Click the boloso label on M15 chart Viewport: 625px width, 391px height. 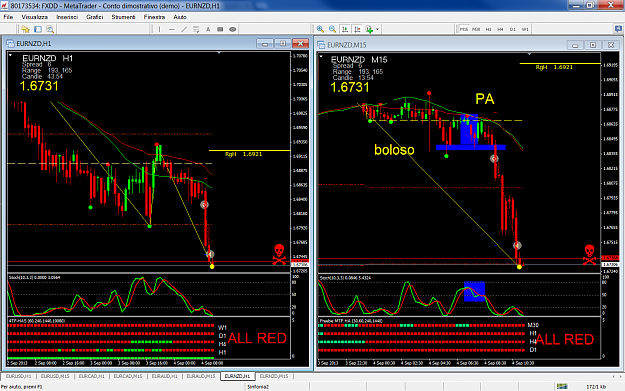coord(394,150)
